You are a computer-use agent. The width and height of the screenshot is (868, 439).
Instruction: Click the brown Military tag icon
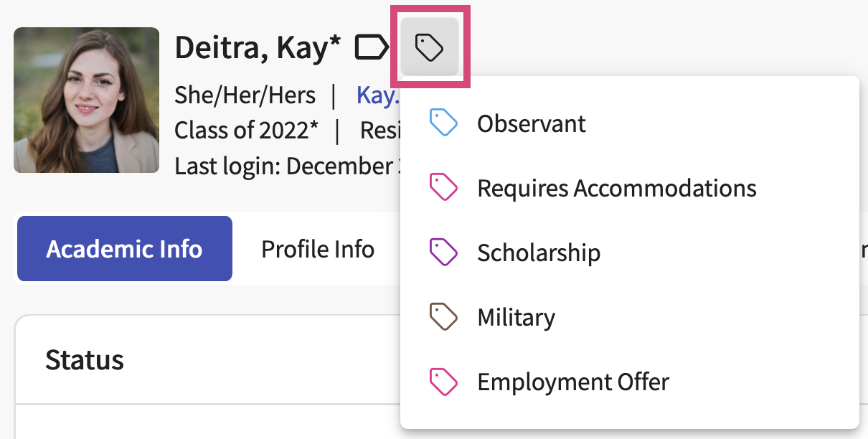coord(443,317)
